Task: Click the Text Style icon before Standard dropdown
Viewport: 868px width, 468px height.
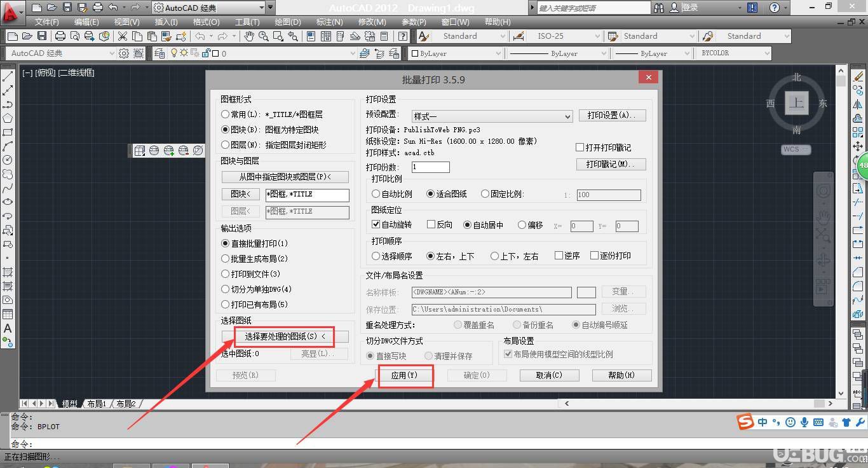Action: 424,36
